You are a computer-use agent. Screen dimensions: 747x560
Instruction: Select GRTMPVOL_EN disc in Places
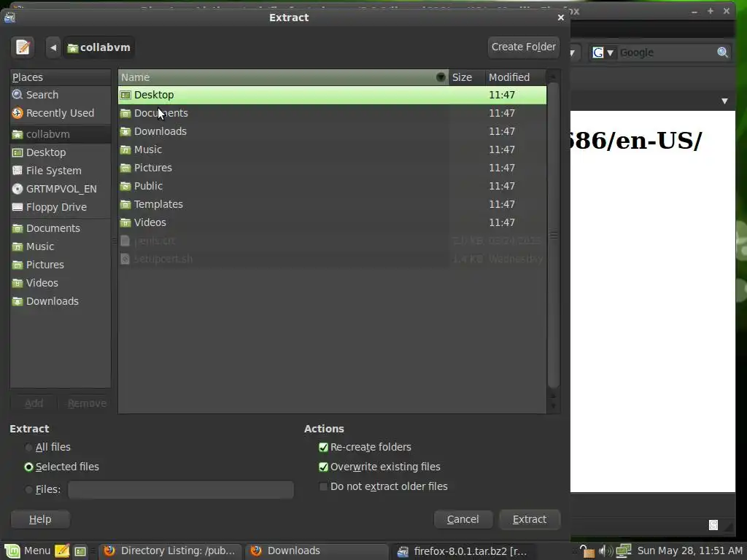(61, 189)
